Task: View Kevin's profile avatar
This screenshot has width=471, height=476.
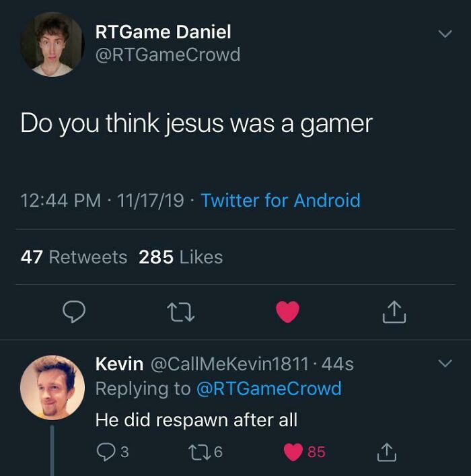Action: pyautogui.click(x=52, y=388)
